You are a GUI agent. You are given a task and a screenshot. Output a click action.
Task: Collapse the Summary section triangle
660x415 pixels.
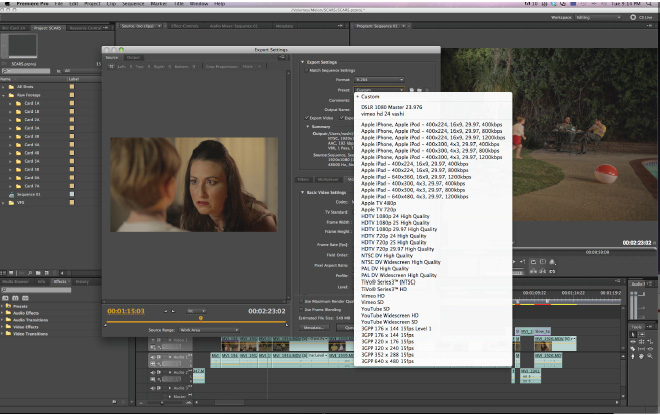[x=308, y=126]
